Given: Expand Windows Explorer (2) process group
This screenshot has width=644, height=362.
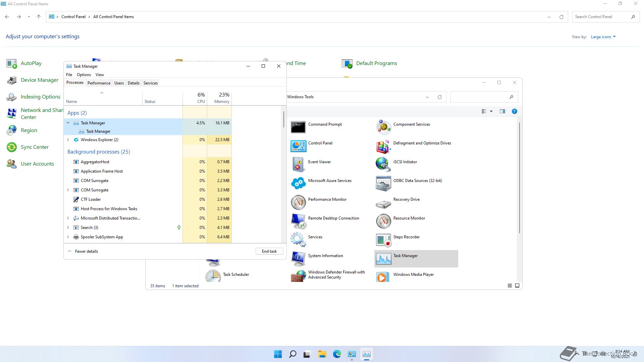Looking at the screenshot, I should point(68,140).
